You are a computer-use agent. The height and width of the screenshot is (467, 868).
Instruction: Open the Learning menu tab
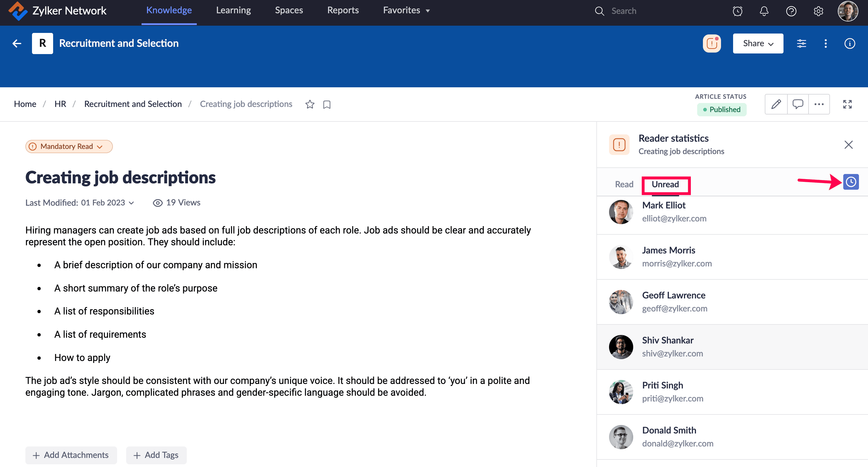click(233, 11)
